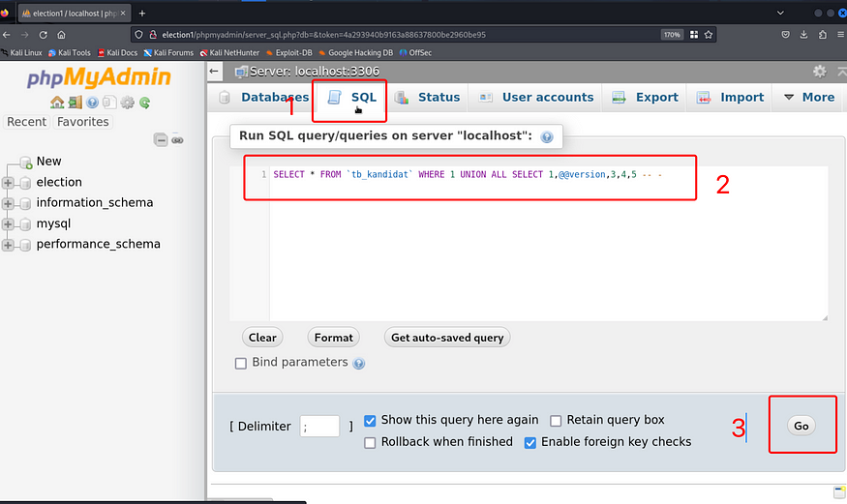Reload navigation panel green refresh icon
847x504 pixels.
145,102
